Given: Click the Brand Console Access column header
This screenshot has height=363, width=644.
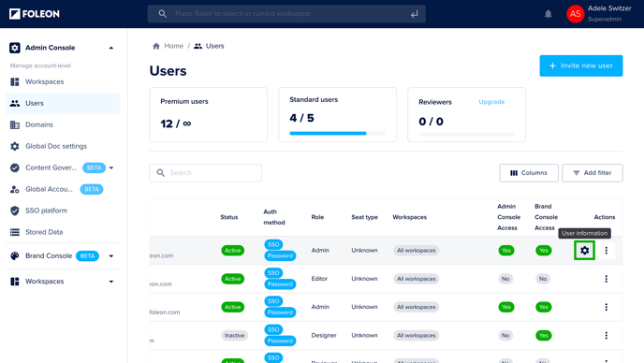Looking at the screenshot, I should coord(546,217).
